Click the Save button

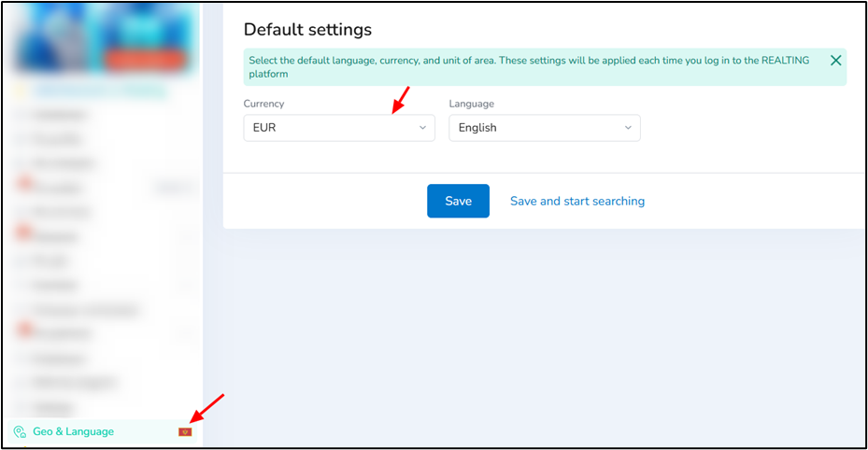[459, 201]
